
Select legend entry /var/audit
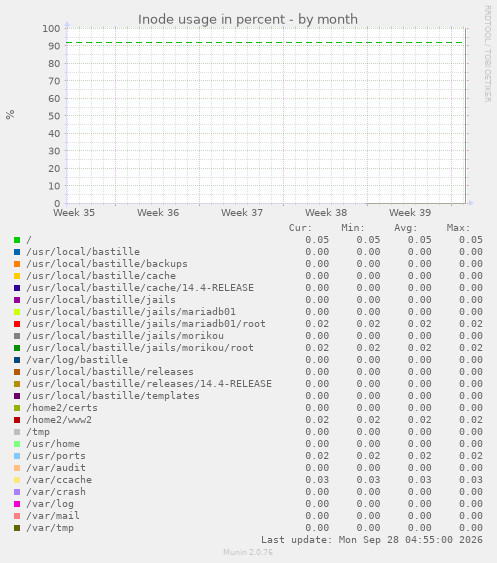[56, 468]
